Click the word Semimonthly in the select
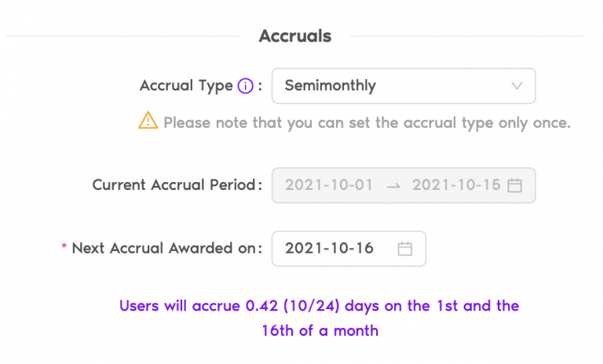This screenshot has width=603, height=364. click(x=330, y=86)
